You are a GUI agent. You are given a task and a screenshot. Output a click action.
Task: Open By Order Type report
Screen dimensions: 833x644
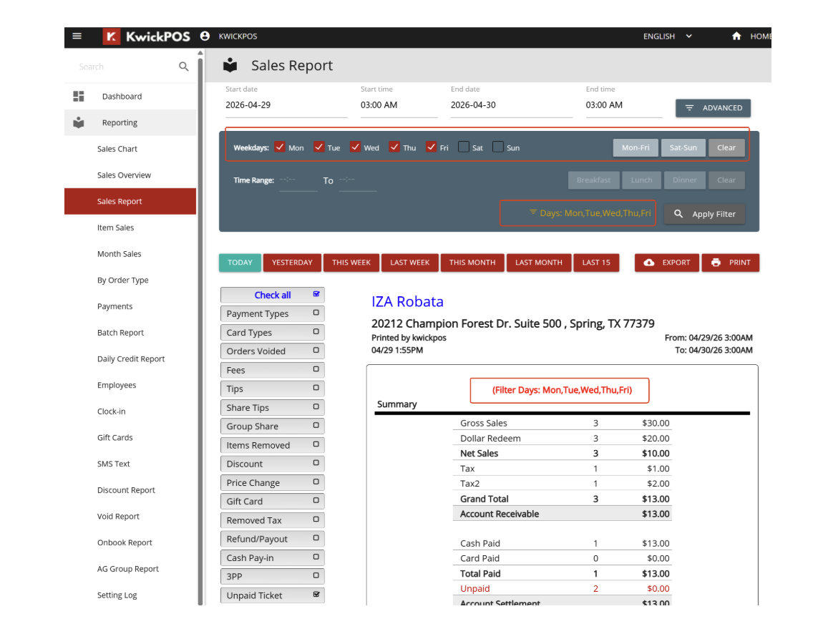pos(130,280)
